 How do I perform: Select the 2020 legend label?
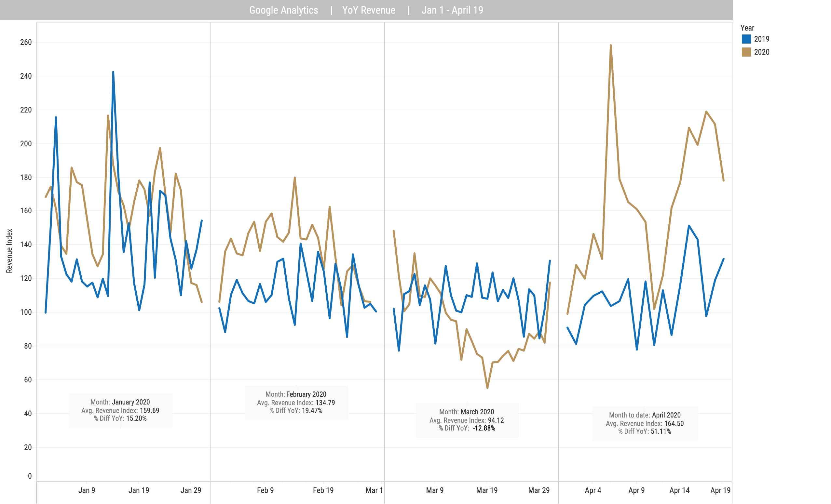[x=761, y=52]
